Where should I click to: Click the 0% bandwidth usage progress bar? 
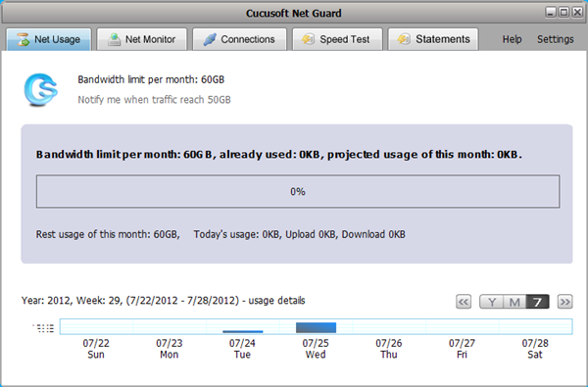[x=298, y=191]
